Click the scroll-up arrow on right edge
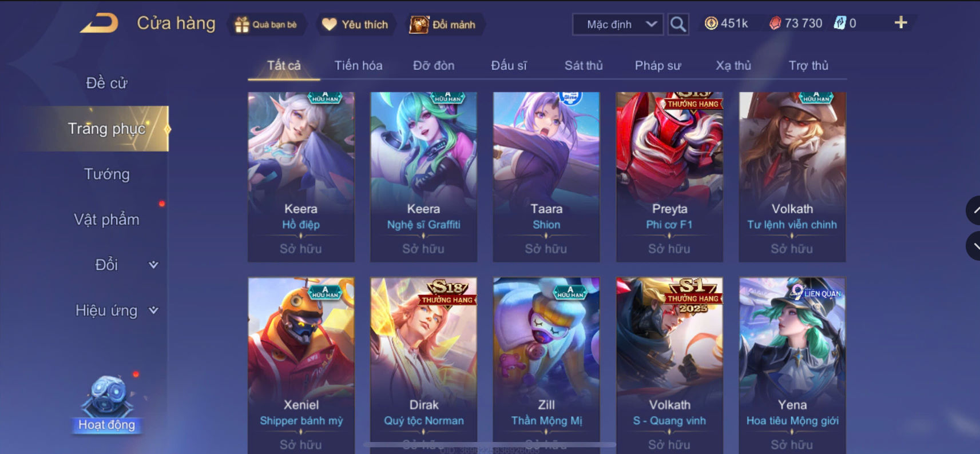Image resolution: width=980 pixels, height=454 pixels. click(974, 210)
